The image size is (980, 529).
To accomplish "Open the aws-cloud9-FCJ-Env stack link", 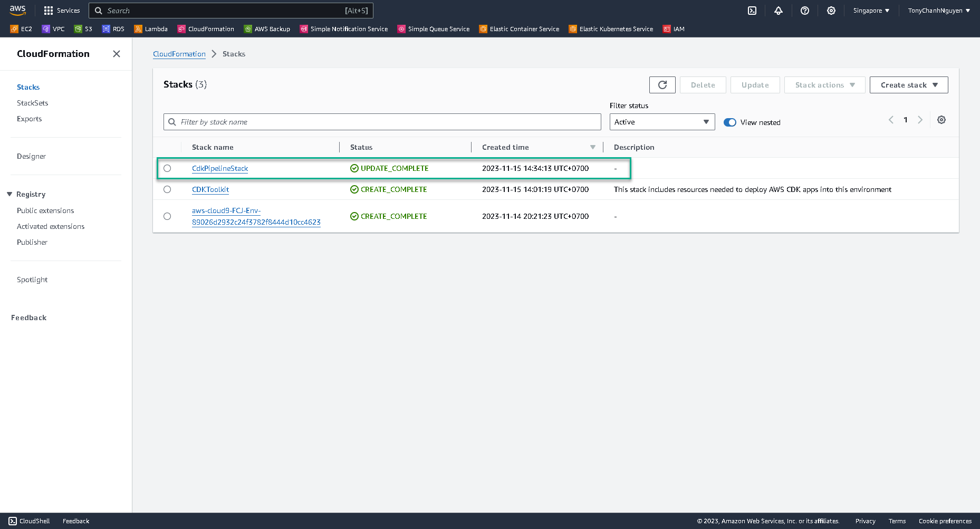I will click(256, 216).
